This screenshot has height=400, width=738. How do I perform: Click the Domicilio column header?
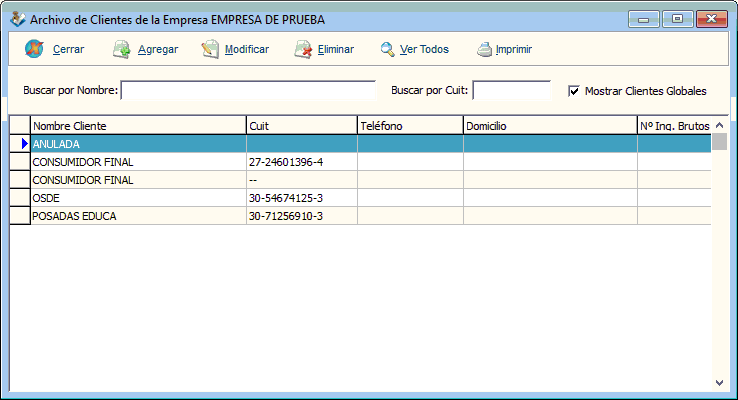tap(549, 126)
